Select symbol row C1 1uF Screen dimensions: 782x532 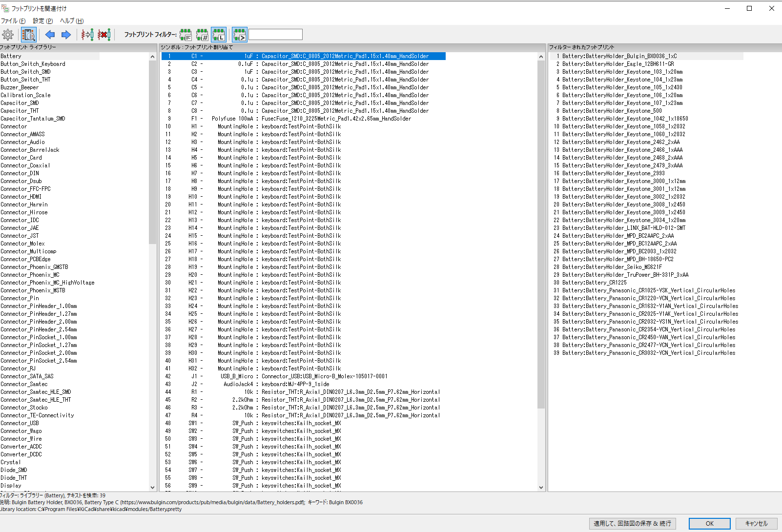pyautogui.click(x=303, y=56)
